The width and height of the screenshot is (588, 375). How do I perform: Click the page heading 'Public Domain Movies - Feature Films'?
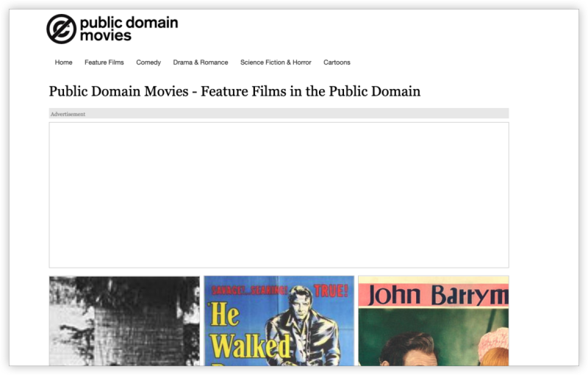(234, 91)
